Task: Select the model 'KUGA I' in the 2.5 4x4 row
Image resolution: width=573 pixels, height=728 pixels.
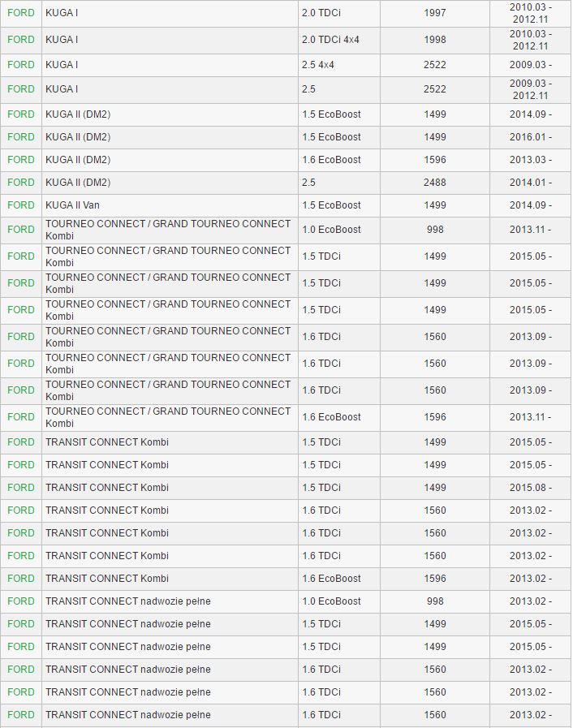Action: coord(62,65)
